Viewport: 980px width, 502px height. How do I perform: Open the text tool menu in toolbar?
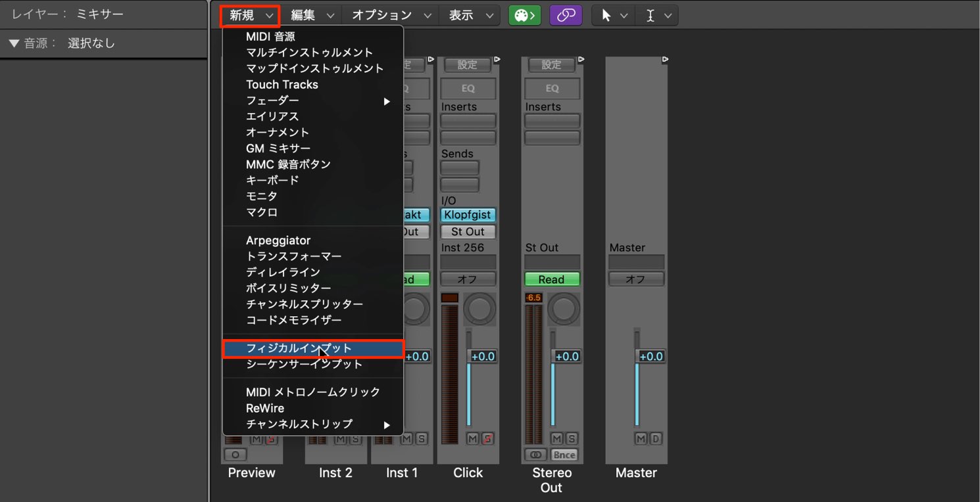point(658,15)
